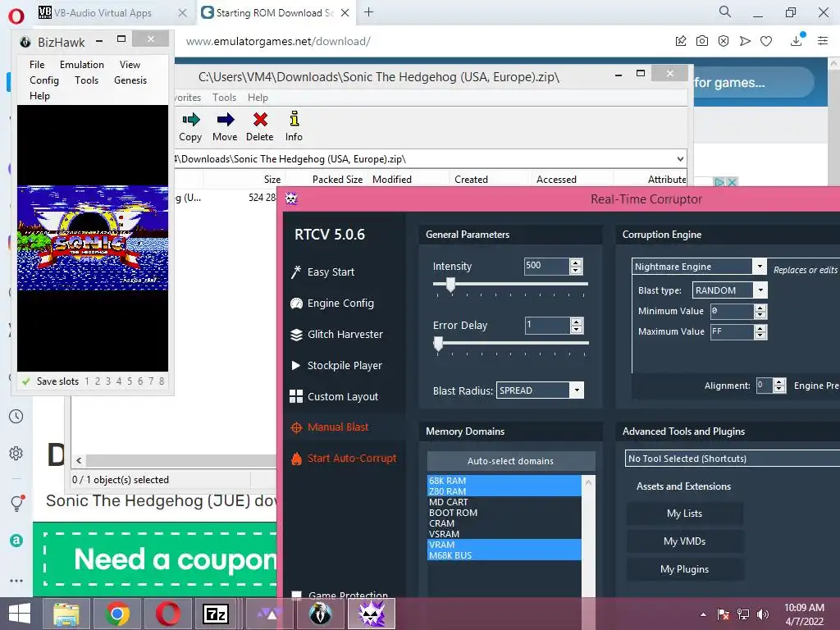This screenshot has width=840, height=630.
Task: Open a new Opera tab
Action: (368, 12)
